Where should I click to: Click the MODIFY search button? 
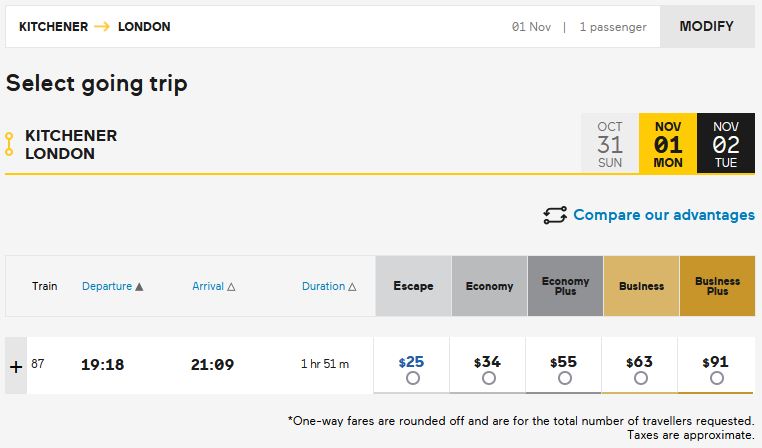pos(706,27)
